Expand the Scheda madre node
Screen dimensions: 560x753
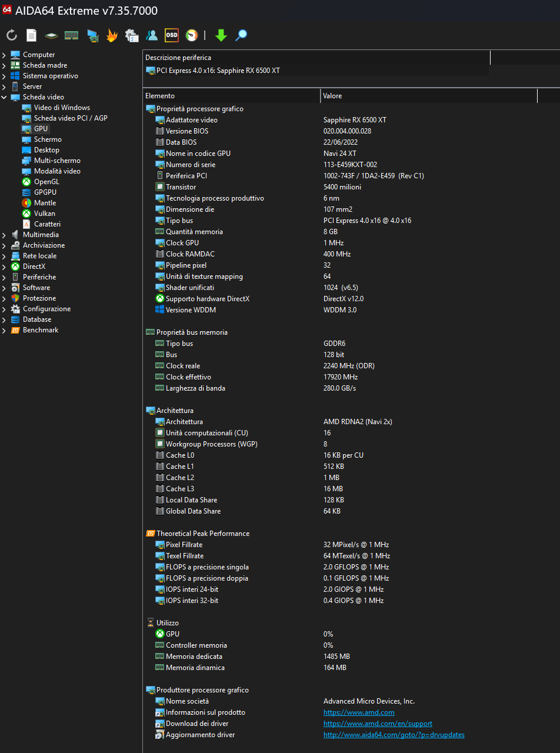coord(4,65)
